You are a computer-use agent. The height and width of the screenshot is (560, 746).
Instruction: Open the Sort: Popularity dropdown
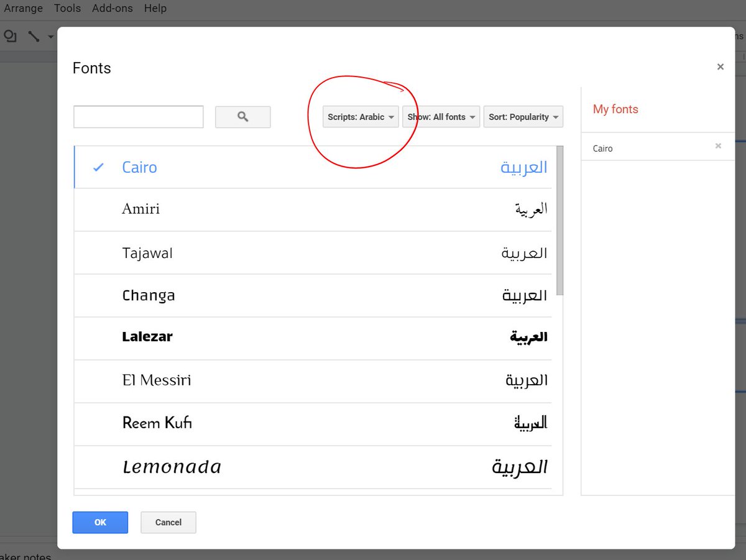523,117
